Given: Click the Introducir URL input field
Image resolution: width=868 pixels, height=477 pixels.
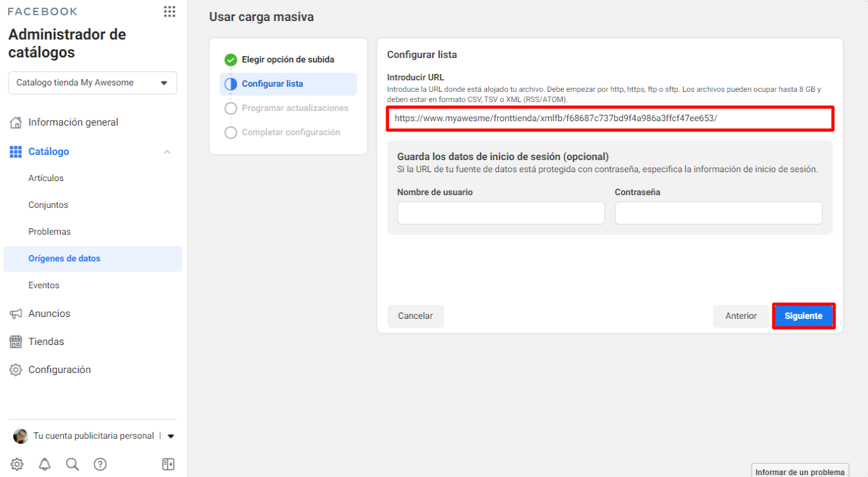Looking at the screenshot, I should tap(610, 119).
